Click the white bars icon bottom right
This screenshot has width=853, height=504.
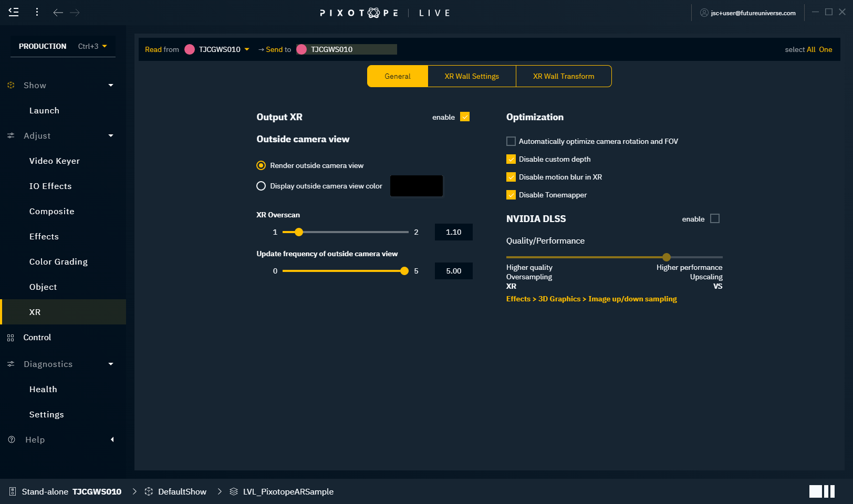coord(822,491)
